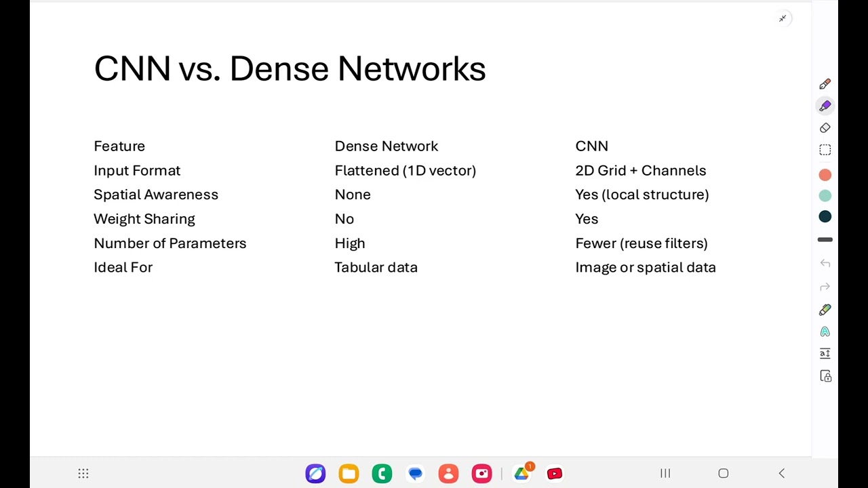Collapse the drawing toolbar with arrows icon

783,18
